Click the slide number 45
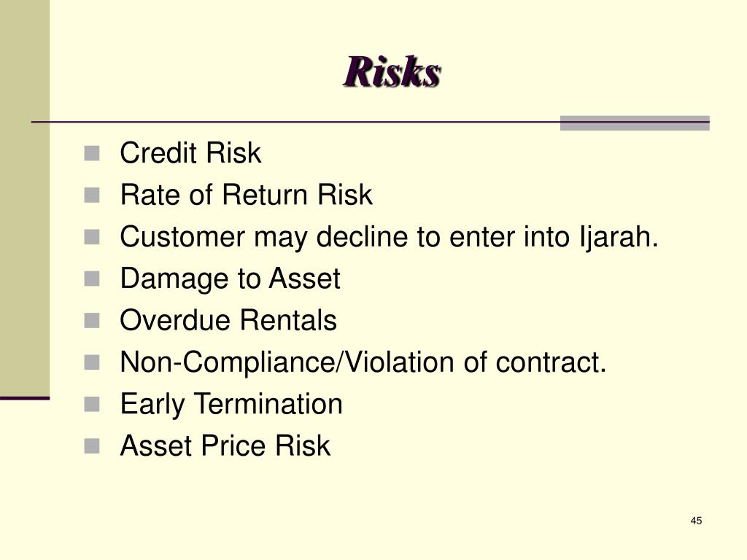 [x=696, y=521]
